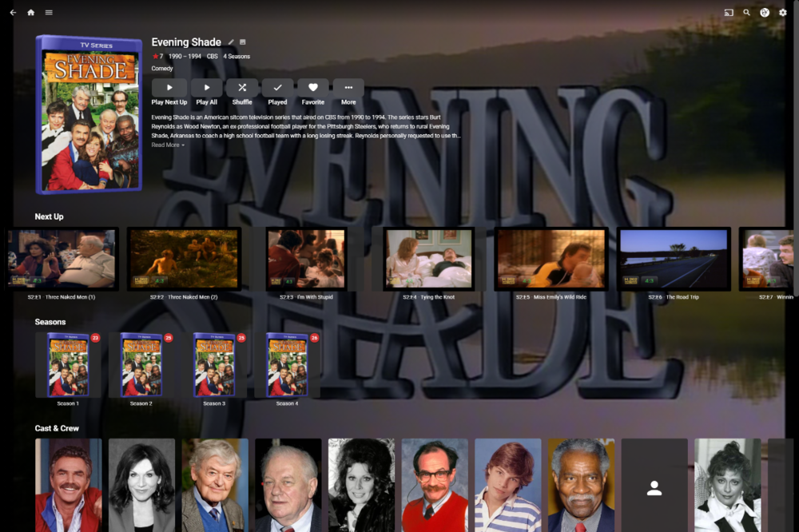Viewport: 799px width, 532px height.
Task: Open the Season 3 poster
Action: [214, 363]
